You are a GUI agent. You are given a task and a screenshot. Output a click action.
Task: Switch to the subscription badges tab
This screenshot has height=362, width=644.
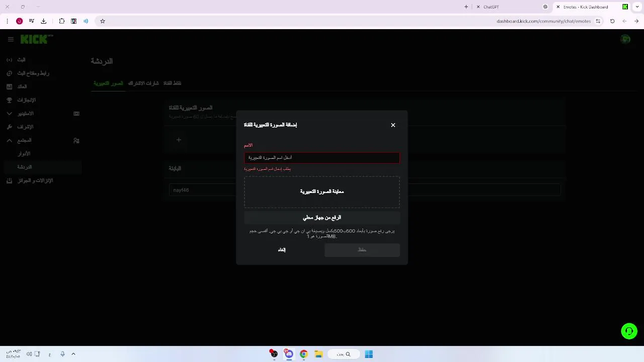coord(143,83)
